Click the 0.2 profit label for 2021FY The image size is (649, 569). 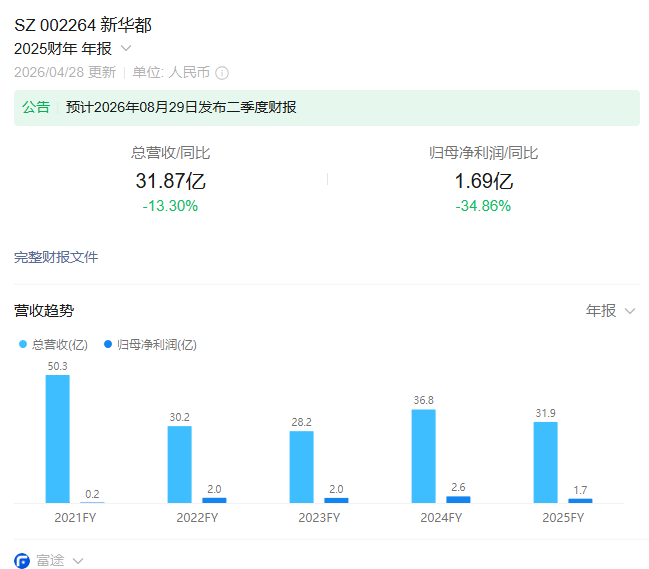click(92, 494)
